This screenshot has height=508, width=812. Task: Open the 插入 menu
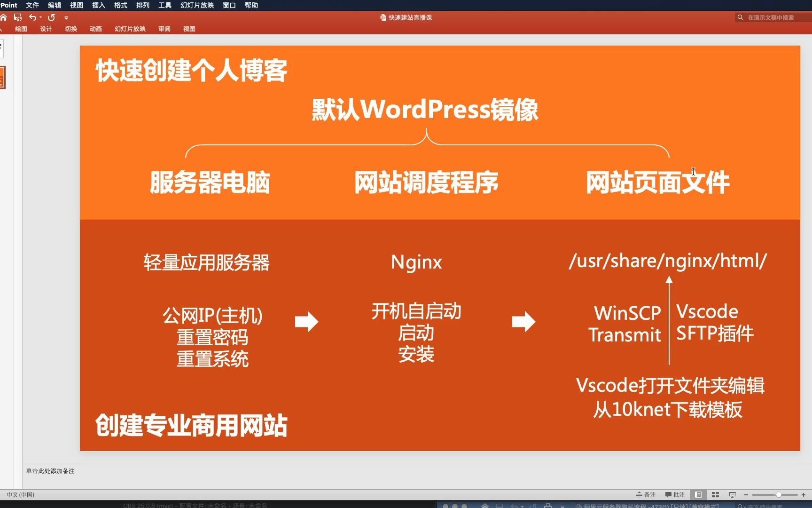[99, 5]
